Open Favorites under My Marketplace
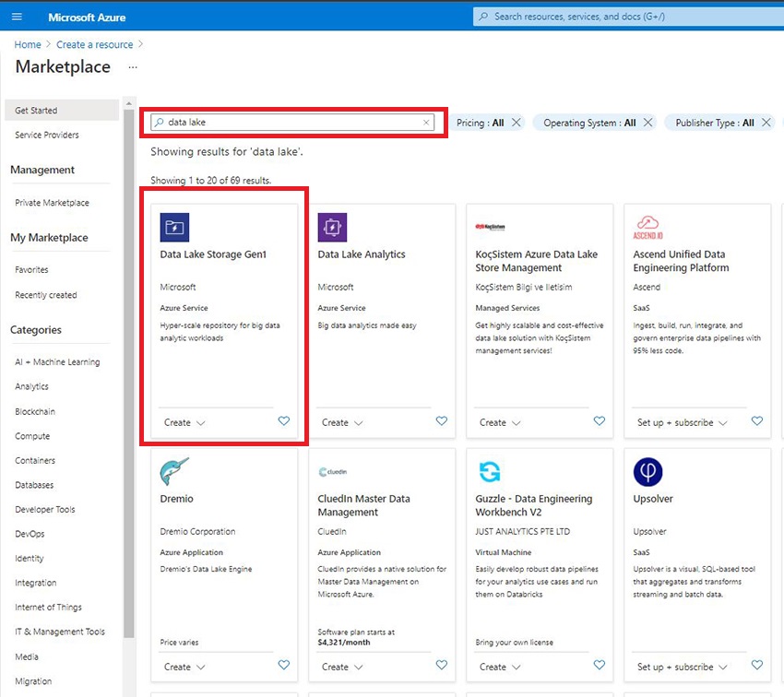Image resolution: width=784 pixels, height=697 pixels. click(31, 270)
